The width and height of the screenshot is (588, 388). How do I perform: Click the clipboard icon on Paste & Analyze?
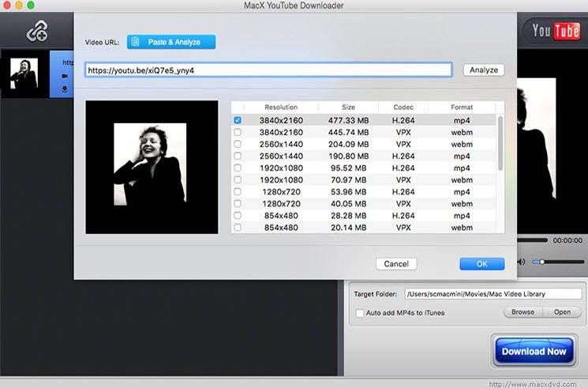136,42
